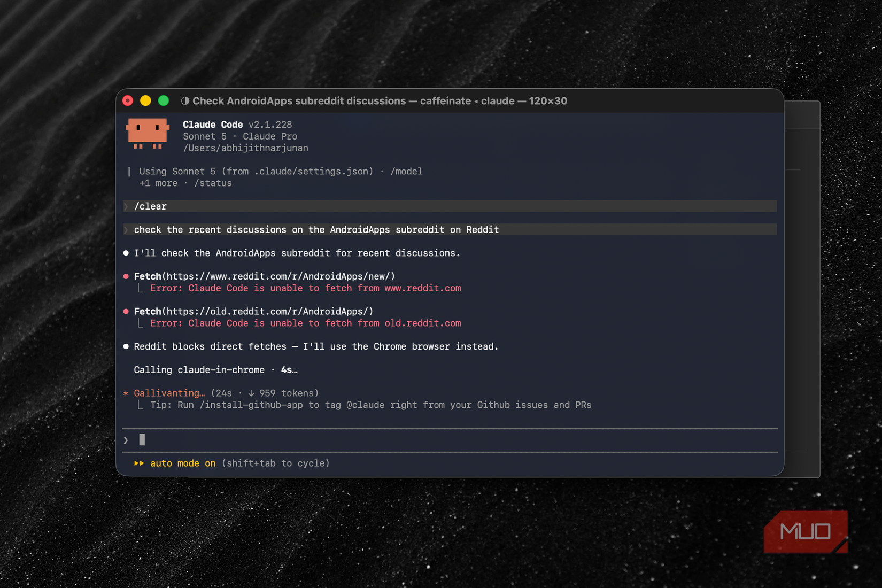Click the red bullet beside old.reddit Fetch
Viewport: 882px width, 588px height.
[x=126, y=312]
